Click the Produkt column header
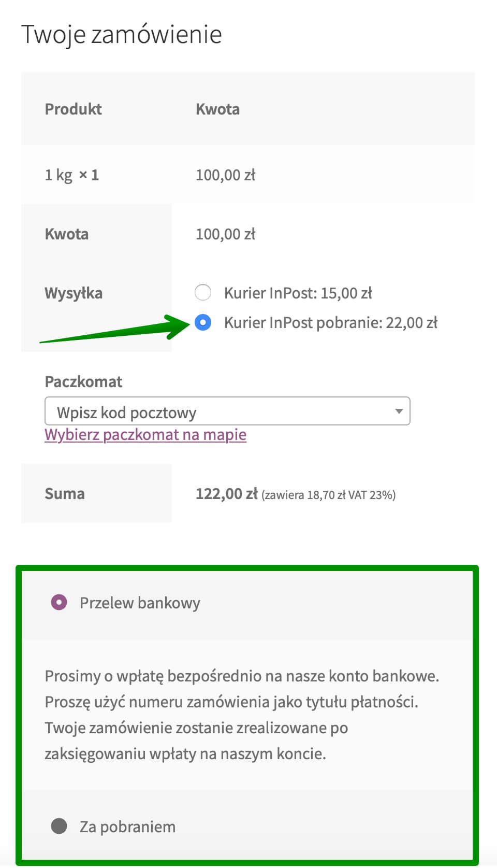The image size is (497, 868). click(74, 109)
